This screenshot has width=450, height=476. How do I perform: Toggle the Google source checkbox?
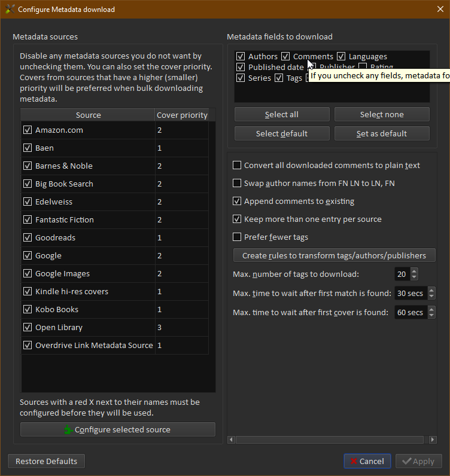coord(28,255)
